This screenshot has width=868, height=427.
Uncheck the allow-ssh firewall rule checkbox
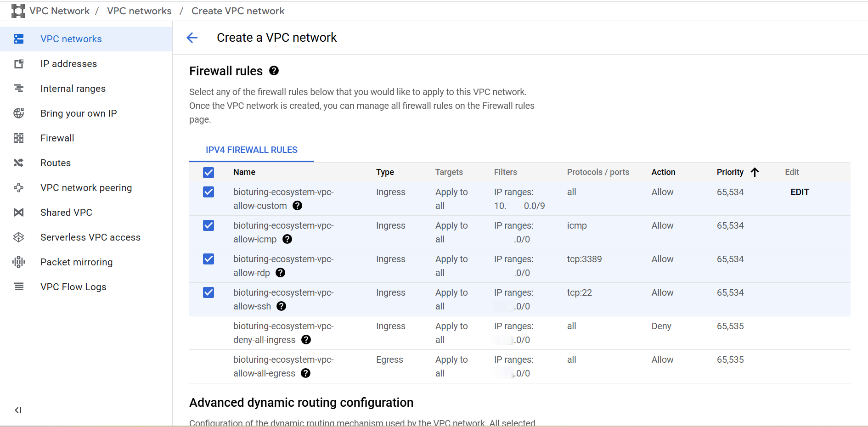(209, 292)
